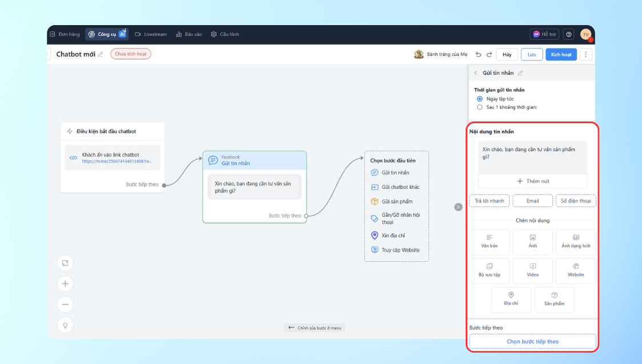Click the fit-to-screen canvas icon
This screenshot has width=642, height=364.
tap(65, 263)
